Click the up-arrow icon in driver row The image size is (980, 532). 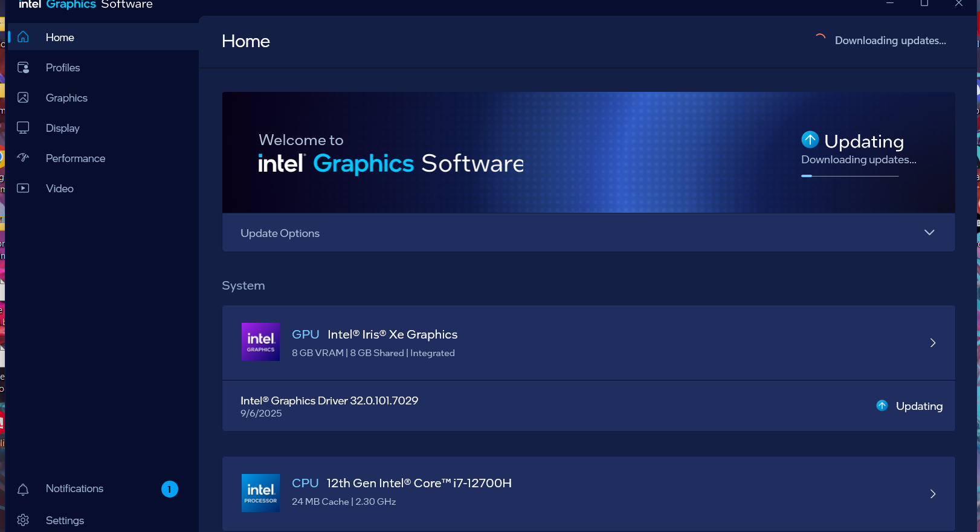point(882,406)
